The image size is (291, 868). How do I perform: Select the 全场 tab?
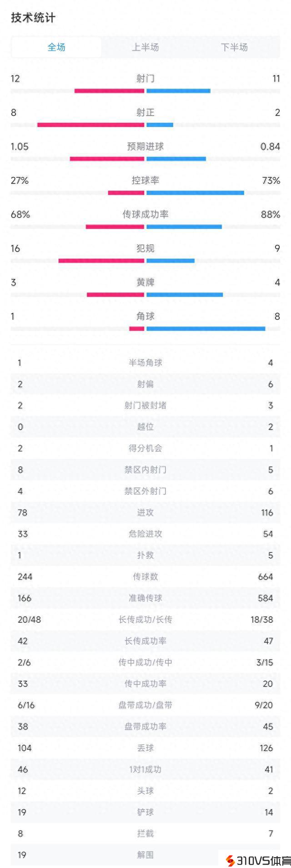[56, 47]
